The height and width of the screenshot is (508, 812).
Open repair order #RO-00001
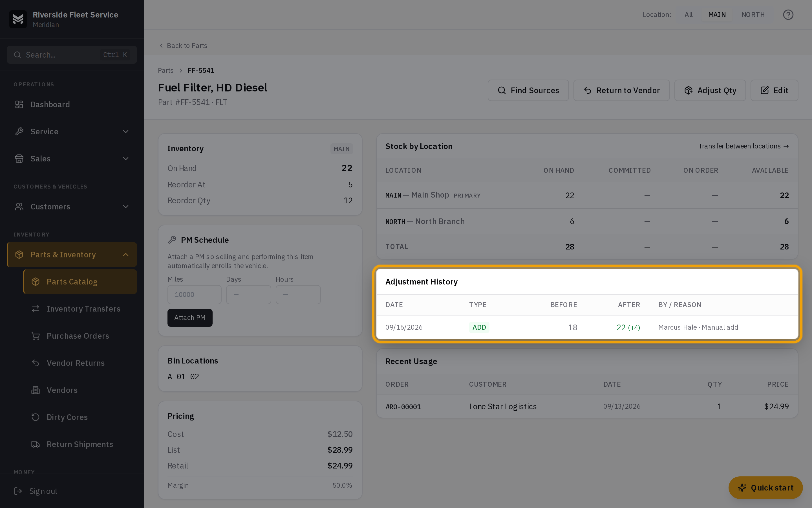pos(403,407)
